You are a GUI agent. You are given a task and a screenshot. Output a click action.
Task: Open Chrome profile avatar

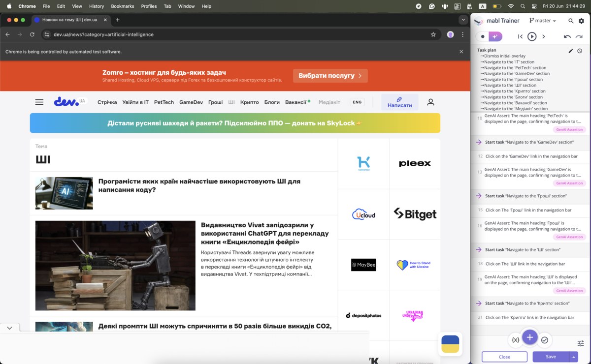coord(450,34)
